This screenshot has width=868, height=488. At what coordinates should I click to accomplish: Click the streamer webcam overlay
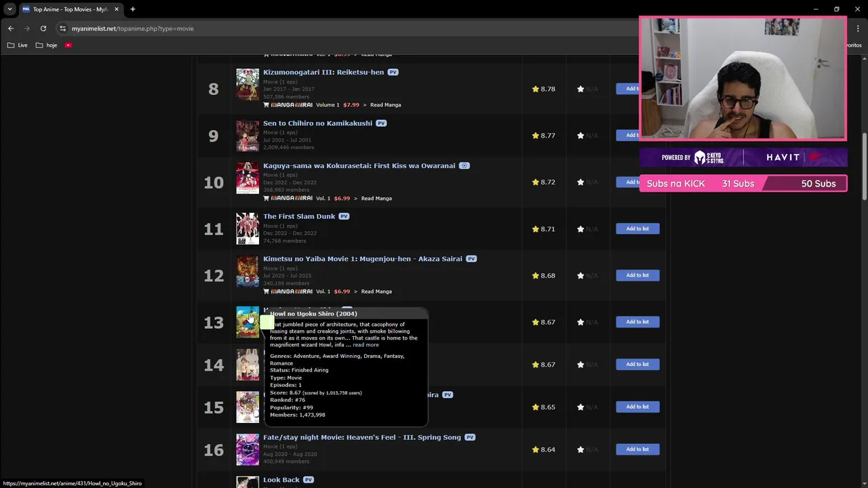pos(743,78)
